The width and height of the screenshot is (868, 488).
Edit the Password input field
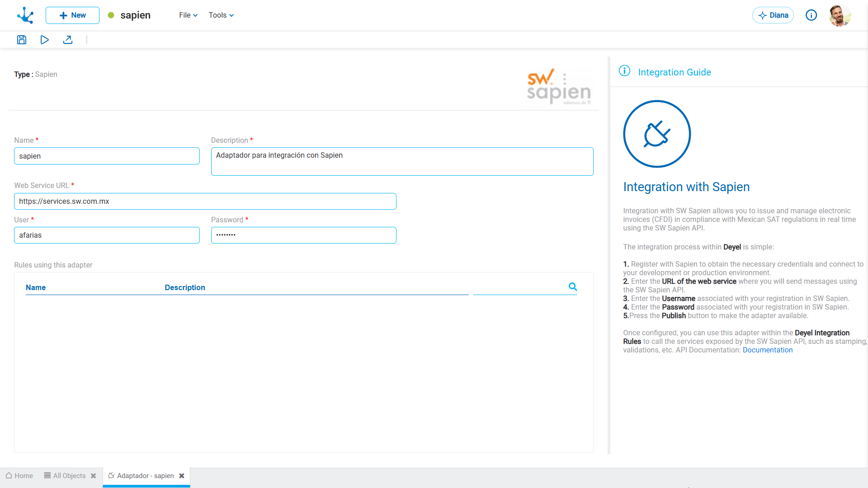(x=304, y=235)
